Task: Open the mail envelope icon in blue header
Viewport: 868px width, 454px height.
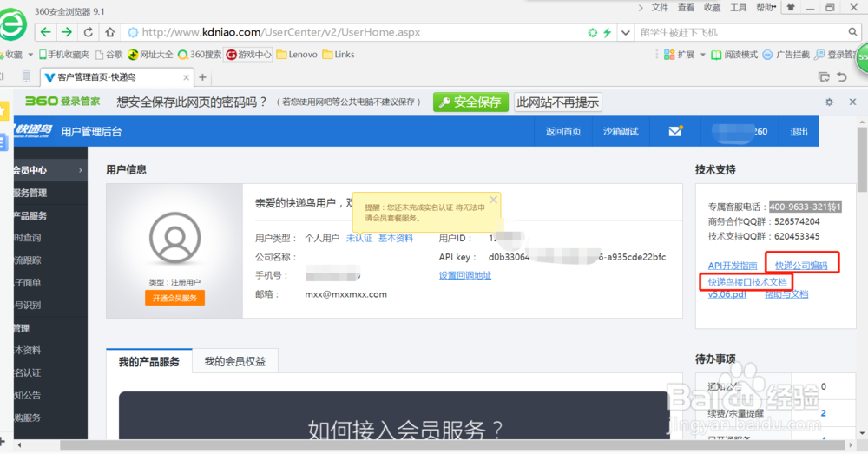Action: pyautogui.click(x=674, y=131)
